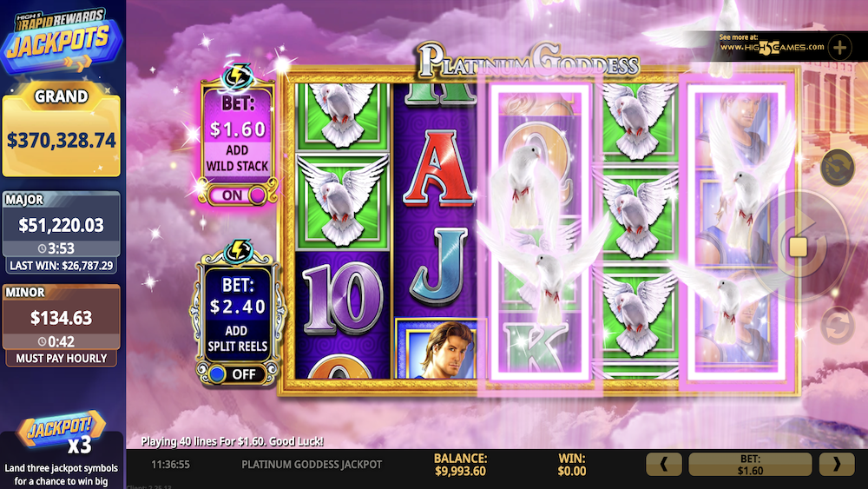Select the Major jackpot panel
Screen dimensions: 868x489
click(61, 232)
